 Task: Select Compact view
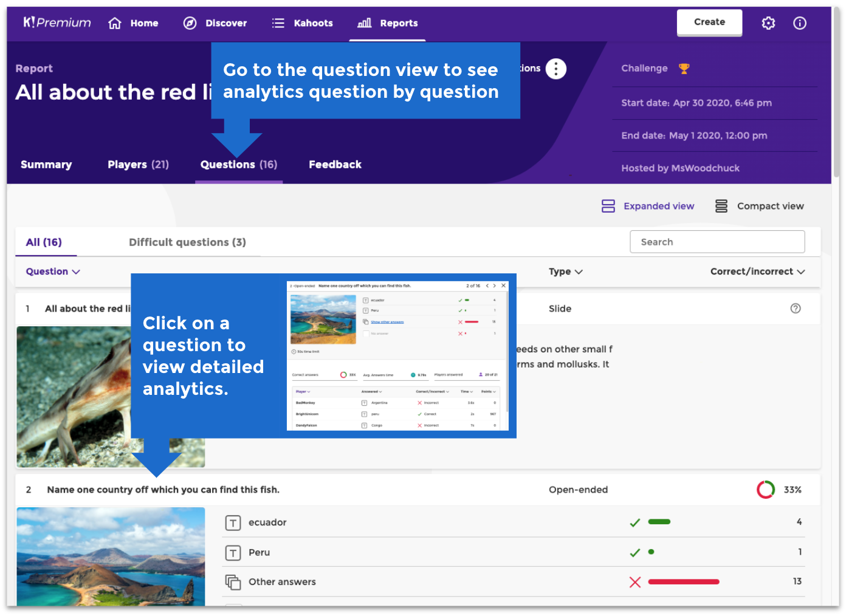pyautogui.click(x=759, y=206)
